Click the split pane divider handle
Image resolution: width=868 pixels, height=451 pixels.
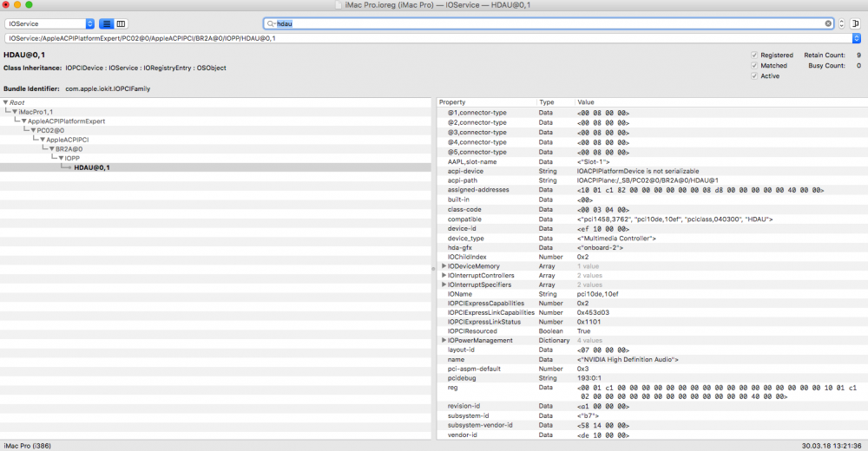pyautogui.click(x=433, y=269)
